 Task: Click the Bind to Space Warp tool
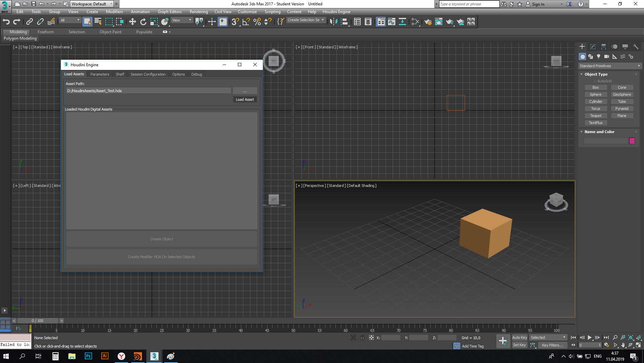(x=51, y=22)
